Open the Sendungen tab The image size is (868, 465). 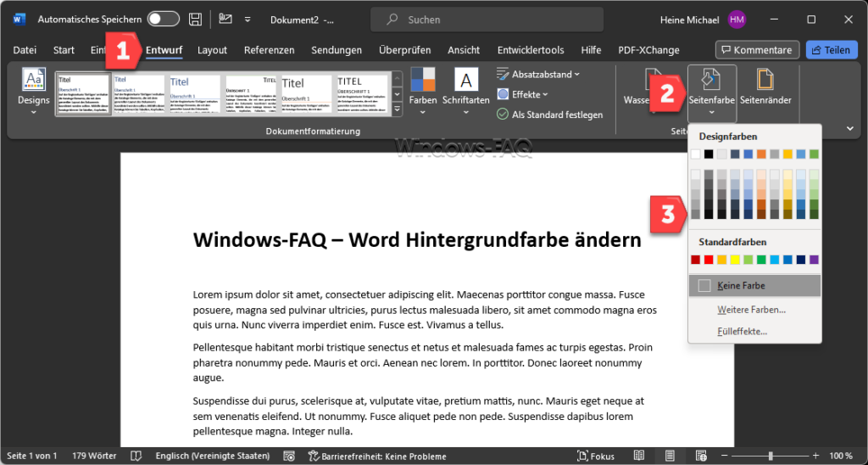336,50
